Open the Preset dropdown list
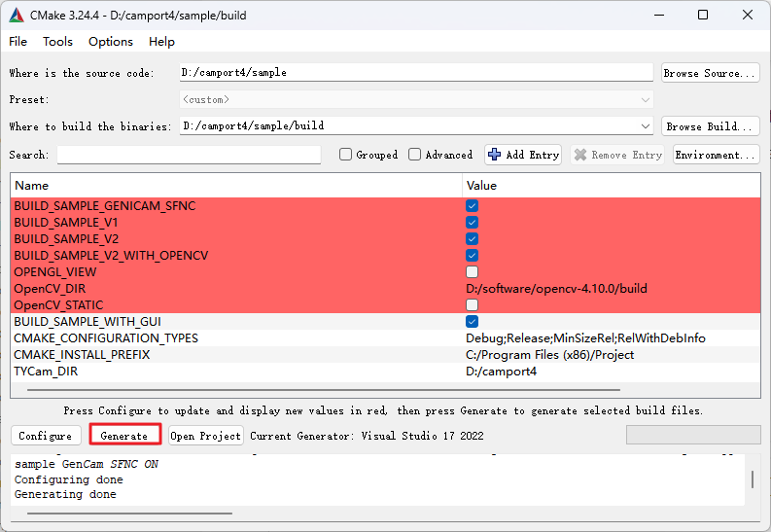This screenshot has width=771, height=532. (x=646, y=100)
